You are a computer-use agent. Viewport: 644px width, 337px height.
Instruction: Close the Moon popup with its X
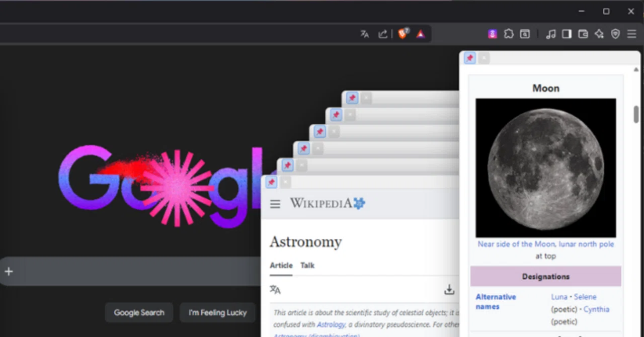tap(484, 58)
